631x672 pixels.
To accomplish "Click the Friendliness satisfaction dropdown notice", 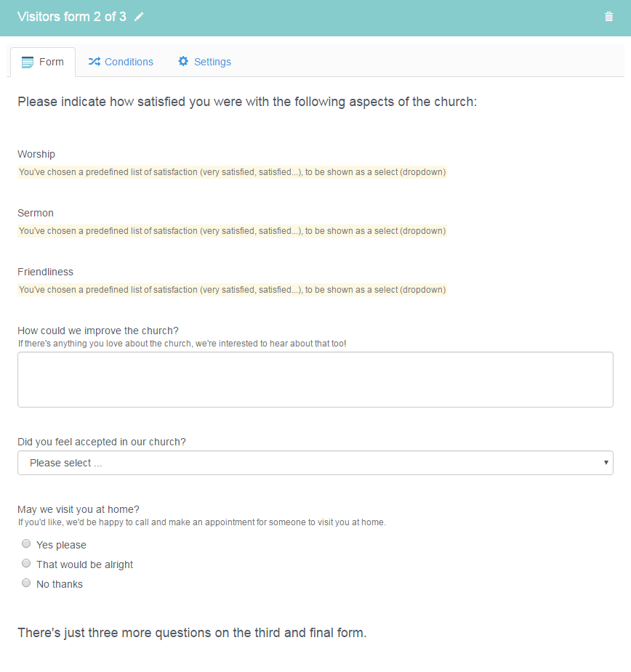I will 232,290.
